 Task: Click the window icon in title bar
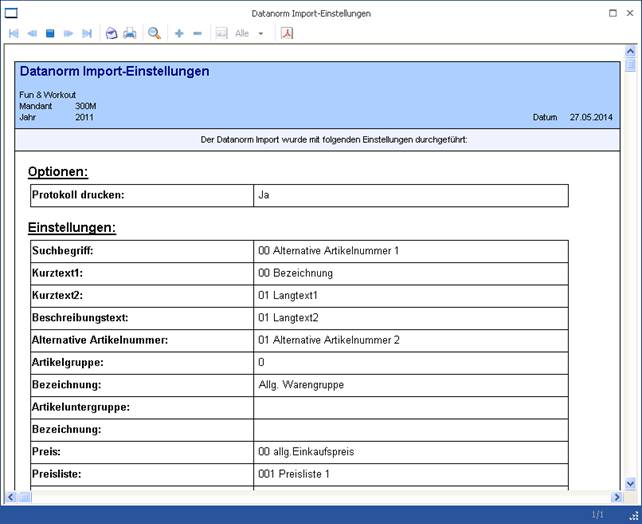(11, 13)
